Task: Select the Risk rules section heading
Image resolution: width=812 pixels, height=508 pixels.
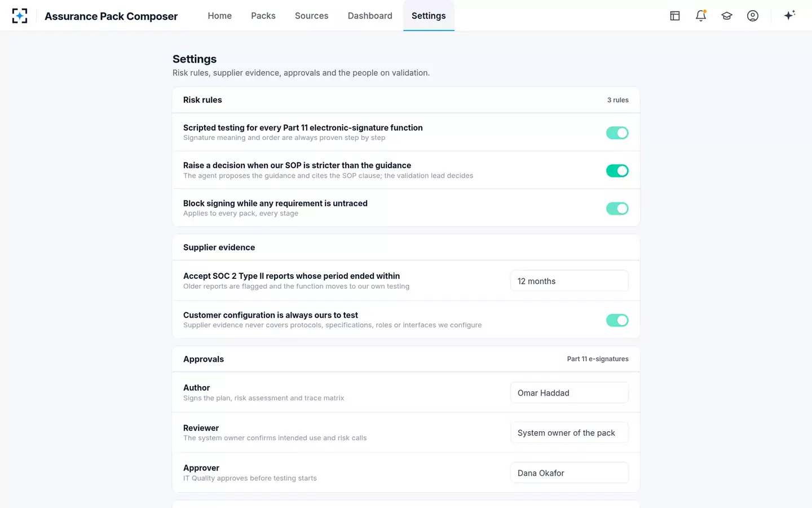Action: click(x=202, y=100)
